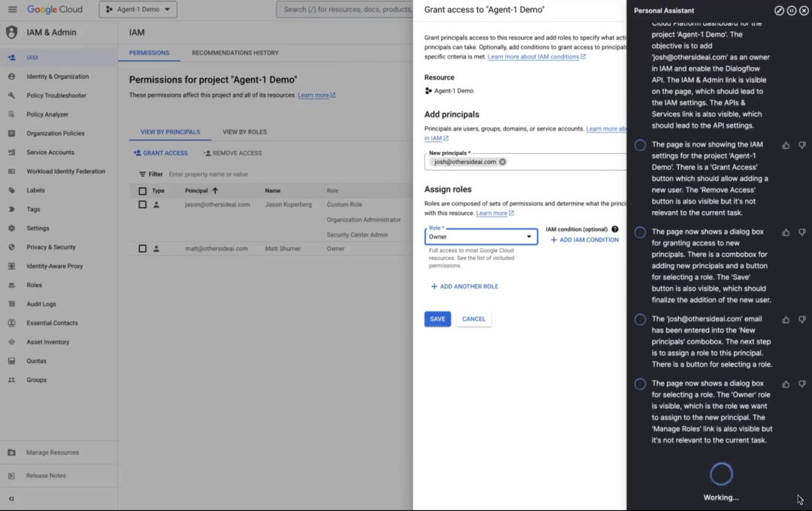This screenshot has height=511, width=812.
Task: Click Add IAM Condition button
Action: point(585,240)
